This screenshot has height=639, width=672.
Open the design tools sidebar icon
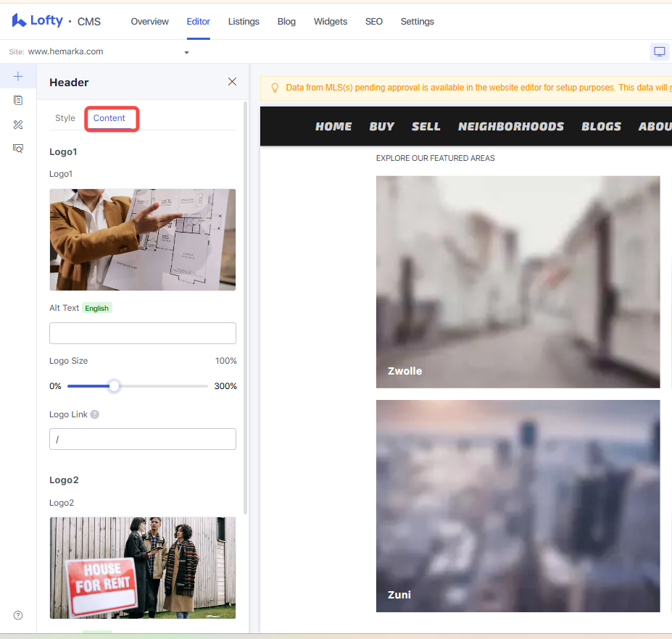point(18,125)
